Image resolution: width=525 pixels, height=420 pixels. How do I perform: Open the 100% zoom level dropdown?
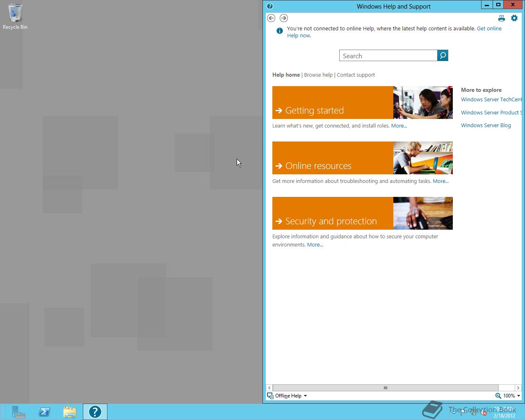coord(511,396)
